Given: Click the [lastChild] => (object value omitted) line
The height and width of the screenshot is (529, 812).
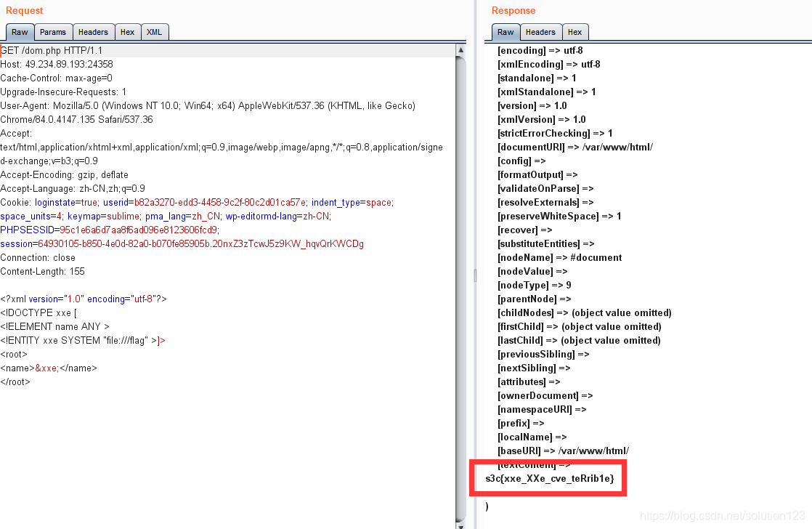Looking at the screenshot, I should coord(579,340).
